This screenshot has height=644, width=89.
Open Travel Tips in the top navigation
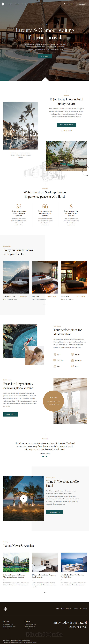[41, 4]
